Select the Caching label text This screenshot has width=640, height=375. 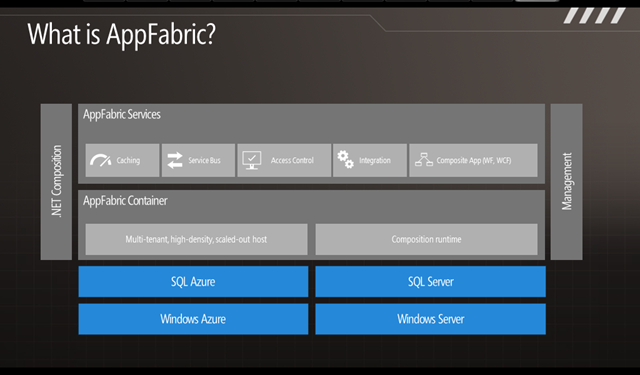[128, 160]
